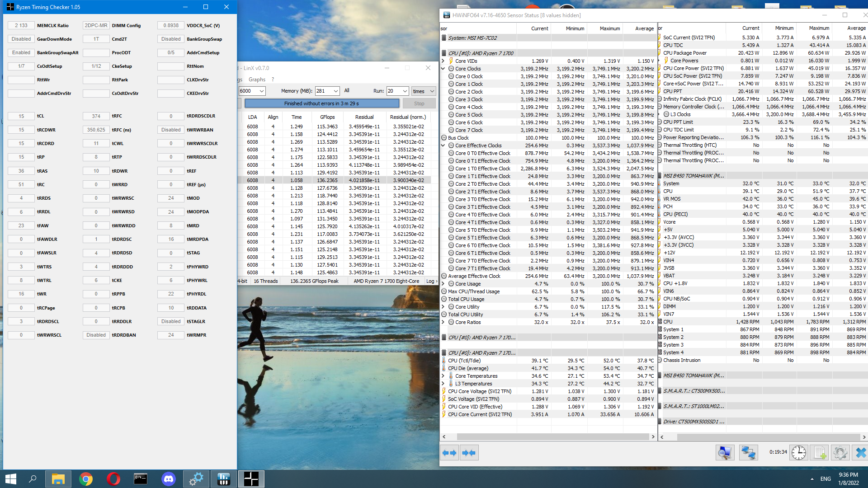Click the network remote monitoring icon
Viewport: 868px width, 488px height.
(x=748, y=453)
